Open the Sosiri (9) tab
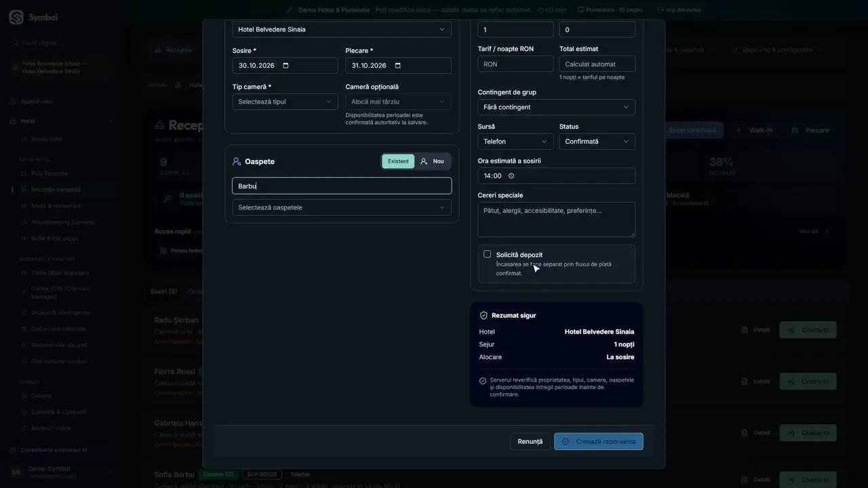 (163, 291)
